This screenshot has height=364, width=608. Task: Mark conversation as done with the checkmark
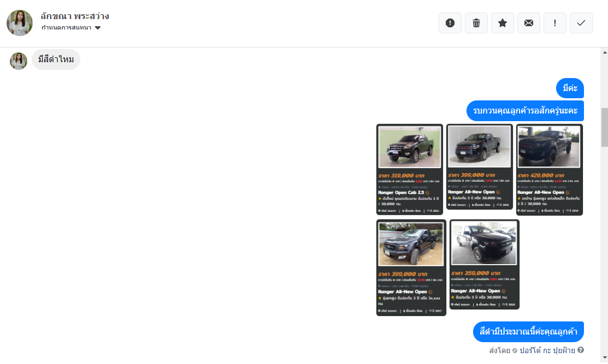[581, 23]
